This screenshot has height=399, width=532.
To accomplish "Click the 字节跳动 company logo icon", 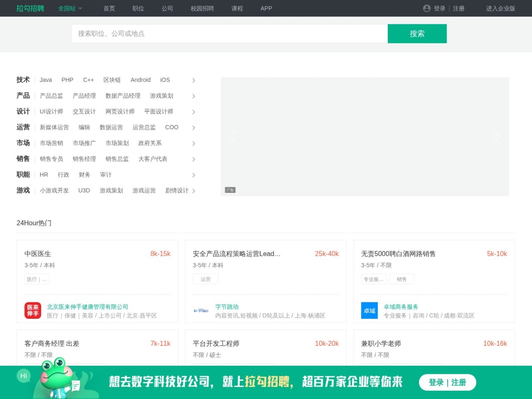I will pyautogui.click(x=201, y=310).
